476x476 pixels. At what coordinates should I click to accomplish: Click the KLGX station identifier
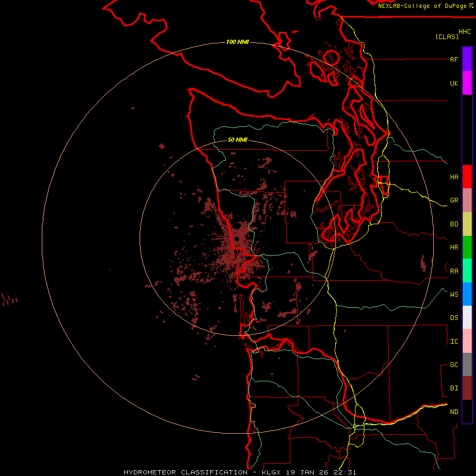point(271,472)
